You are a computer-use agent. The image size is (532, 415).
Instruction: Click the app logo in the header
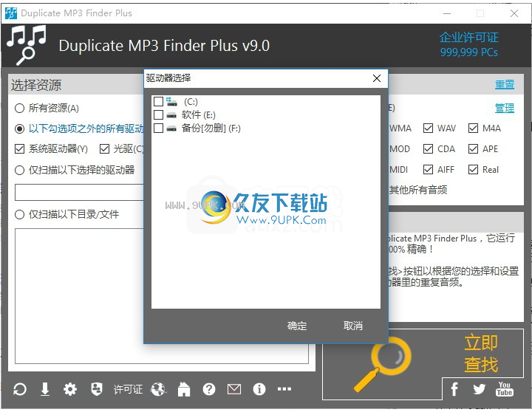(x=27, y=45)
